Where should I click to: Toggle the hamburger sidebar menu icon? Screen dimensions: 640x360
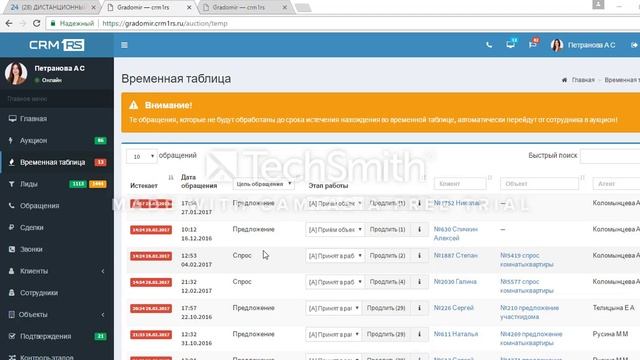(124, 45)
